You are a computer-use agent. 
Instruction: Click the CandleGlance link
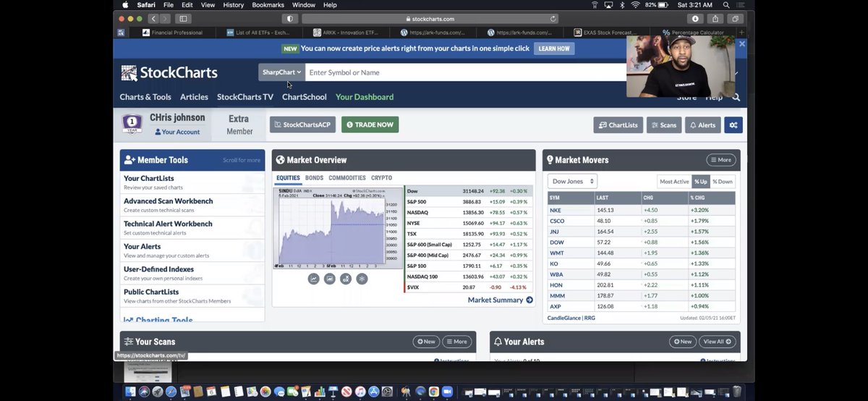point(563,318)
